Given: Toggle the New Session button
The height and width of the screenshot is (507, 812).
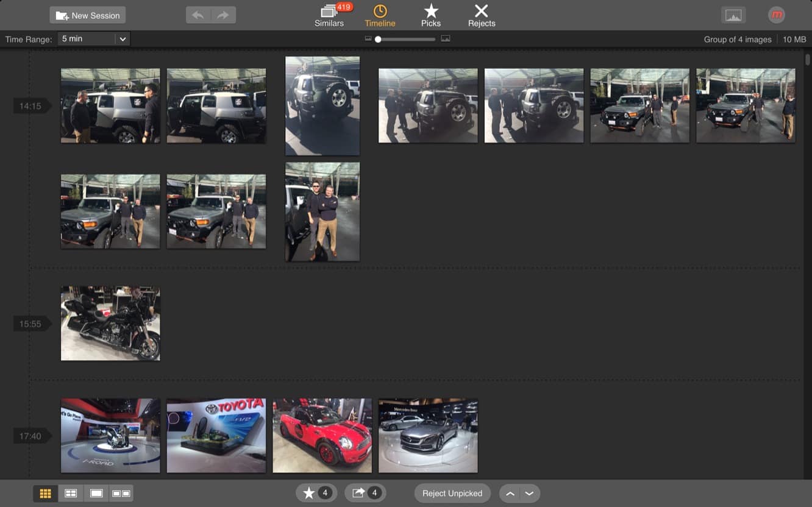Looking at the screenshot, I should (87, 15).
